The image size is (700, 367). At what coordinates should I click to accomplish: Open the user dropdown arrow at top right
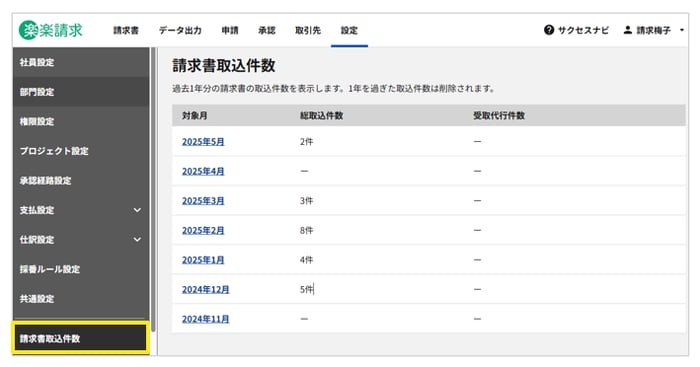click(x=682, y=30)
